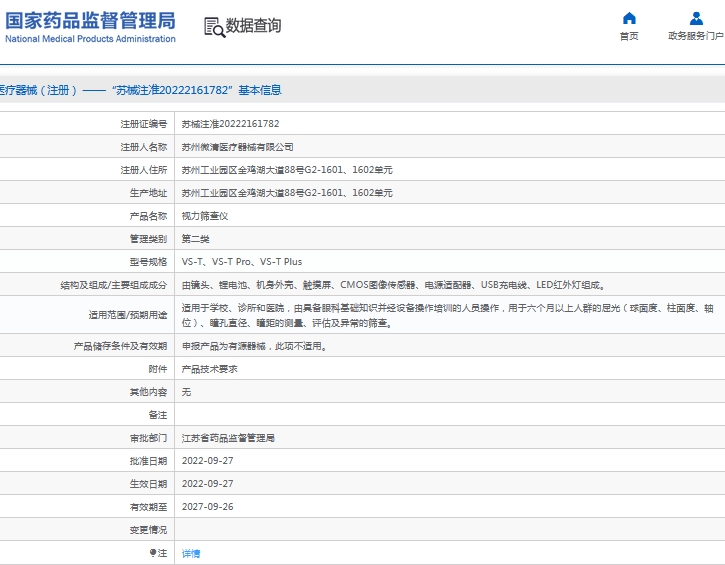Click the 数据查询 heading text
Screen dimensions: 725x565
tap(253, 25)
